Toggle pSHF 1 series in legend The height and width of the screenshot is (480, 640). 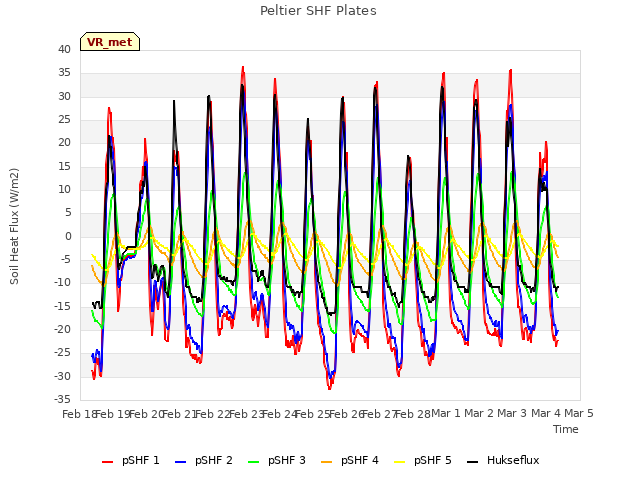[131, 460]
